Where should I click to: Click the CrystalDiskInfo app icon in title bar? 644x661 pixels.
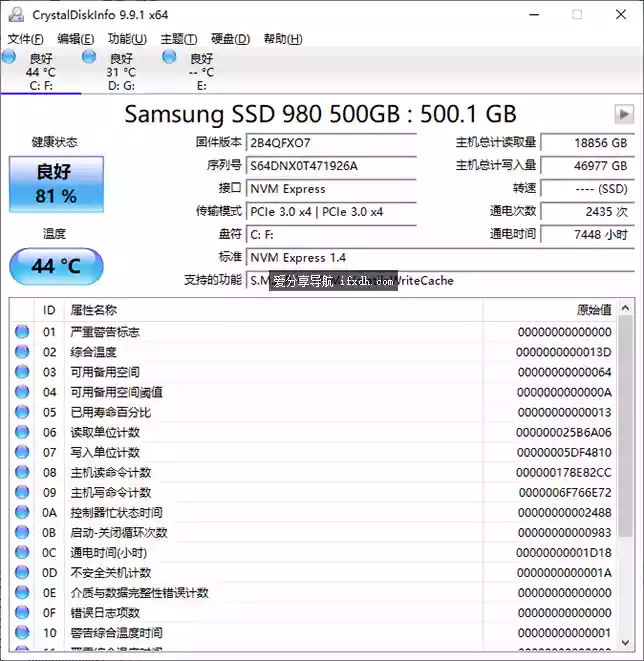(16, 14)
